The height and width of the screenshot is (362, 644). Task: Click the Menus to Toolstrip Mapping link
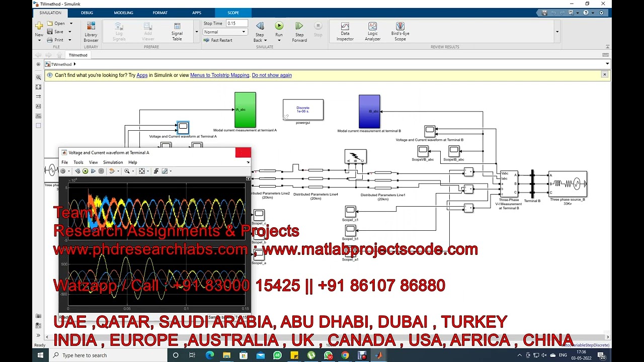(x=219, y=75)
